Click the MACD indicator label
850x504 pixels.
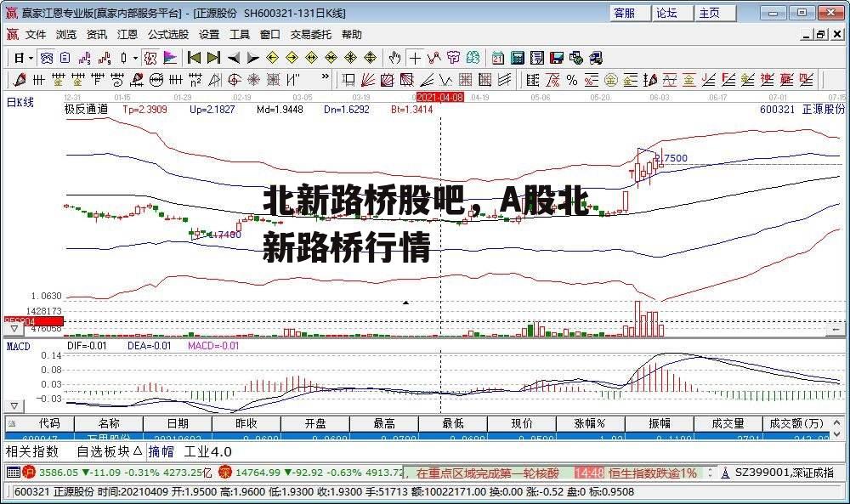coord(18,346)
